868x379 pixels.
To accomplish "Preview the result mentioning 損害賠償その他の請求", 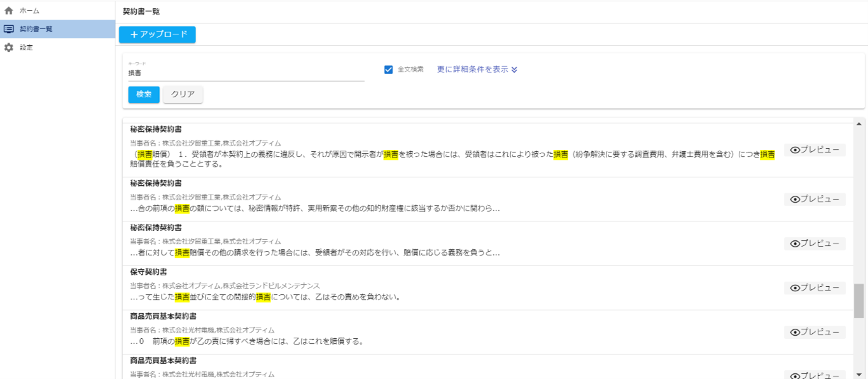I will tap(815, 244).
